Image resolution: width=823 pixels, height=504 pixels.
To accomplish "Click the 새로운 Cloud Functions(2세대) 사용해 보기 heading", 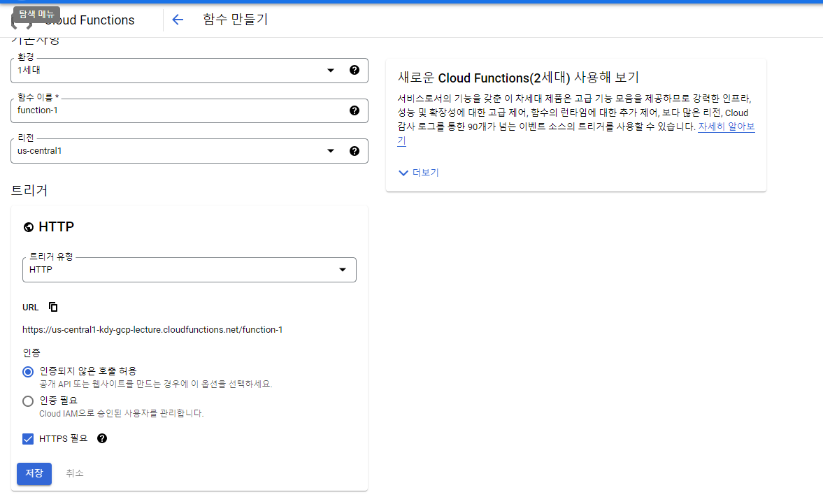I will (x=519, y=78).
